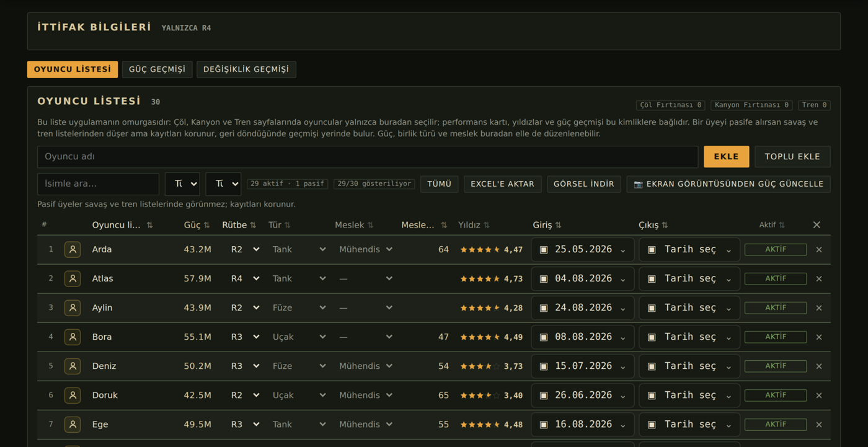868x447 pixels.
Task: Click the EKLE button
Action: (726, 157)
